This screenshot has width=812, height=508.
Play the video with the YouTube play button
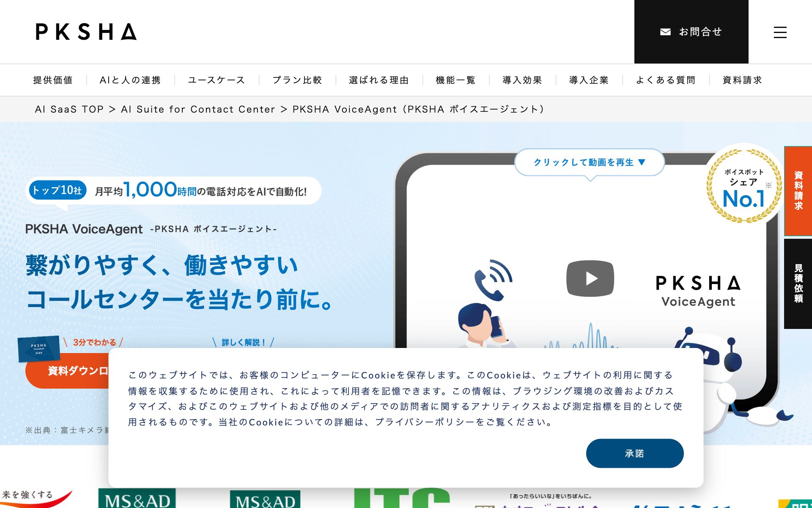pyautogui.click(x=590, y=278)
